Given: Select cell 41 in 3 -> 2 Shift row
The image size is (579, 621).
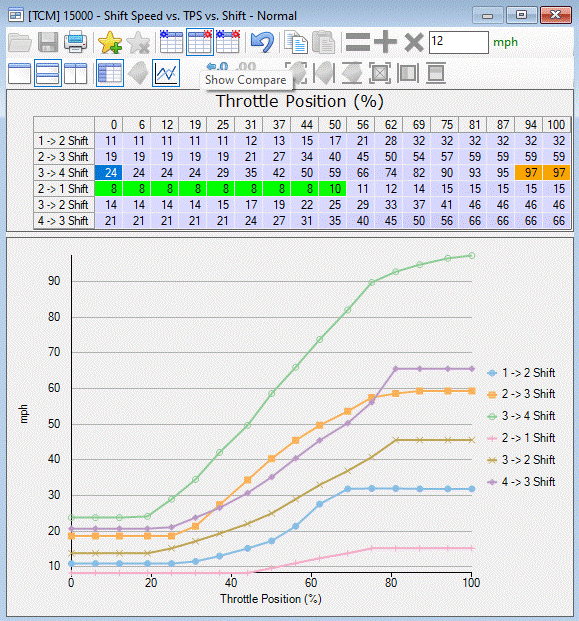Looking at the screenshot, I should (445, 204).
